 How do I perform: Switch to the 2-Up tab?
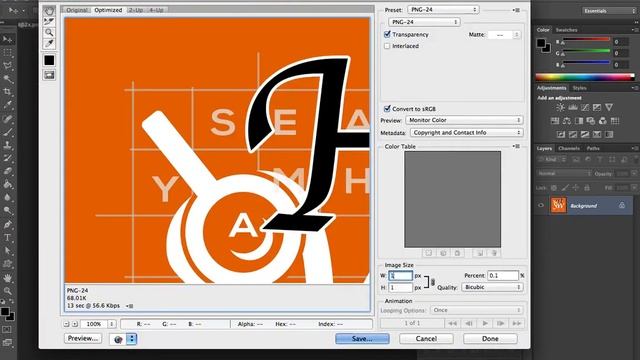pos(136,10)
